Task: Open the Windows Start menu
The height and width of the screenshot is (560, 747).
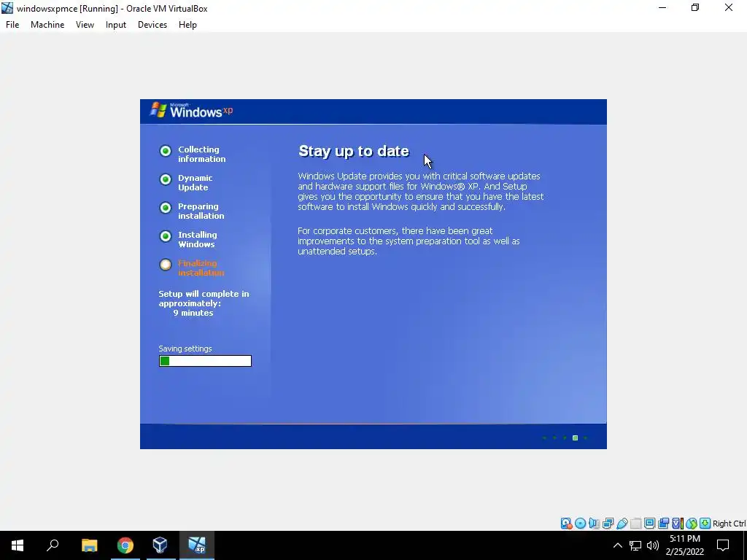Action: 18,545
